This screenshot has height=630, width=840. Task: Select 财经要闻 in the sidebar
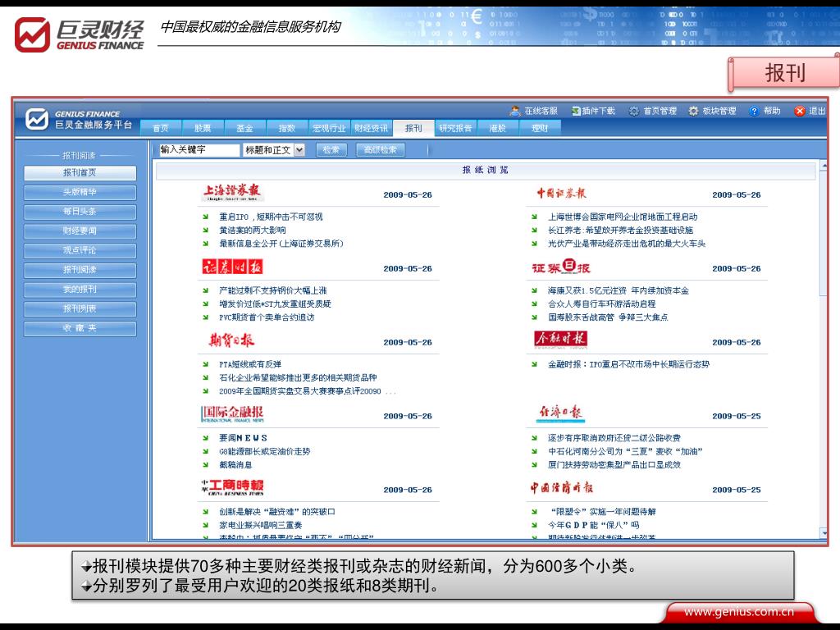pos(80,231)
